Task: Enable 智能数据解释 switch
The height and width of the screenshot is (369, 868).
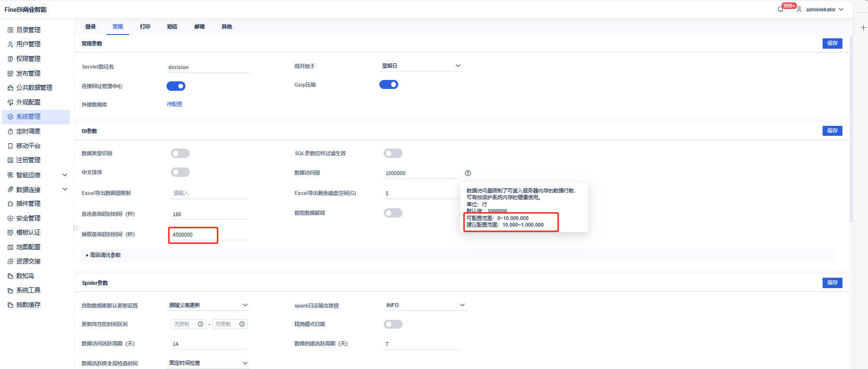Action: (393, 213)
